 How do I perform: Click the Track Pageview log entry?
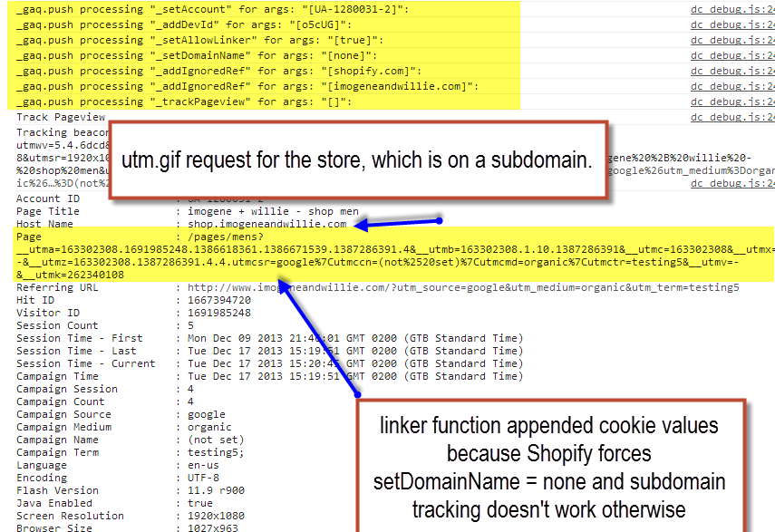click(x=61, y=117)
